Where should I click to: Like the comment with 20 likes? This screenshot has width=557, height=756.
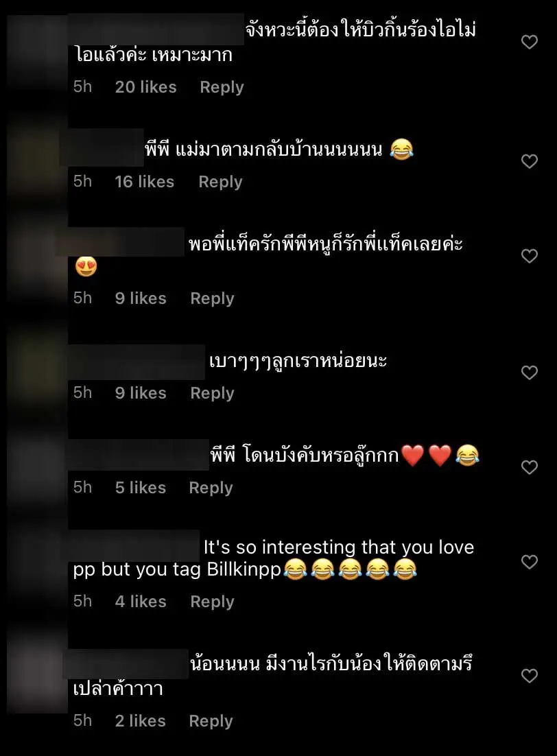(x=529, y=42)
